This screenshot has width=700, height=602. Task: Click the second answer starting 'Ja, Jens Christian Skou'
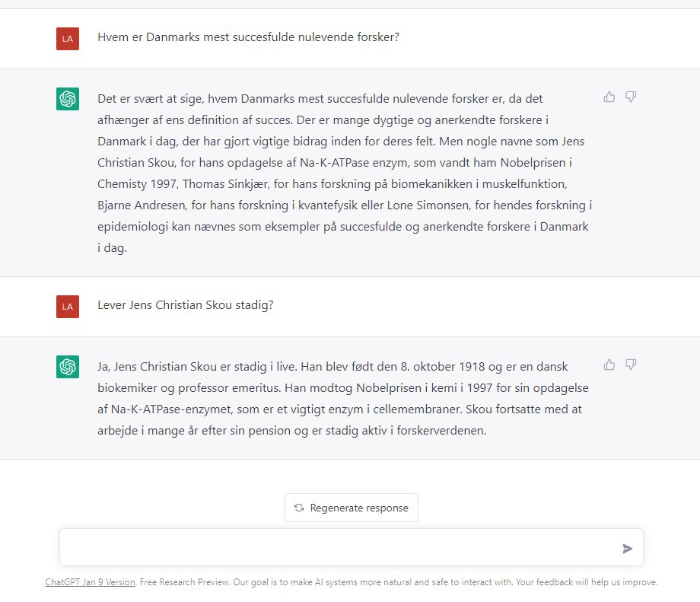click(x=342, y=398)
